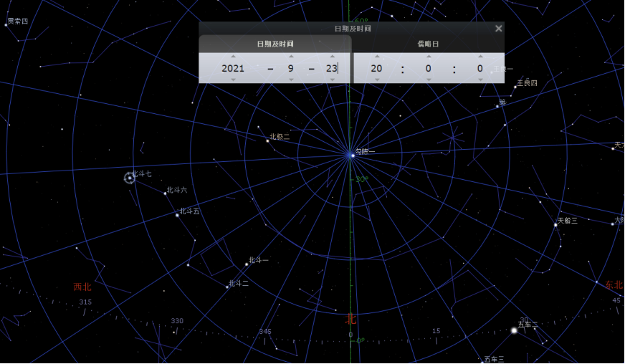Viewport: 625px width, 364px height.
Task: Click the month up arrow
Action: [291, 56]
